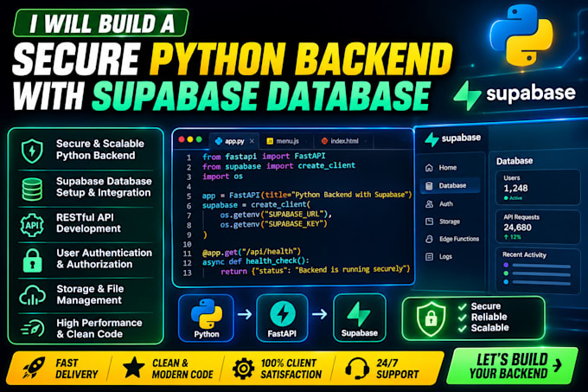Click the padlock icon beside User Authentication
Screen dimensions: 588x392
tap(32, 260)
